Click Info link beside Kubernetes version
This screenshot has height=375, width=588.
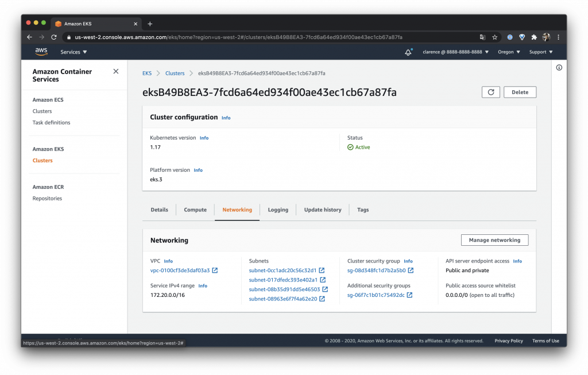point(204,138)
